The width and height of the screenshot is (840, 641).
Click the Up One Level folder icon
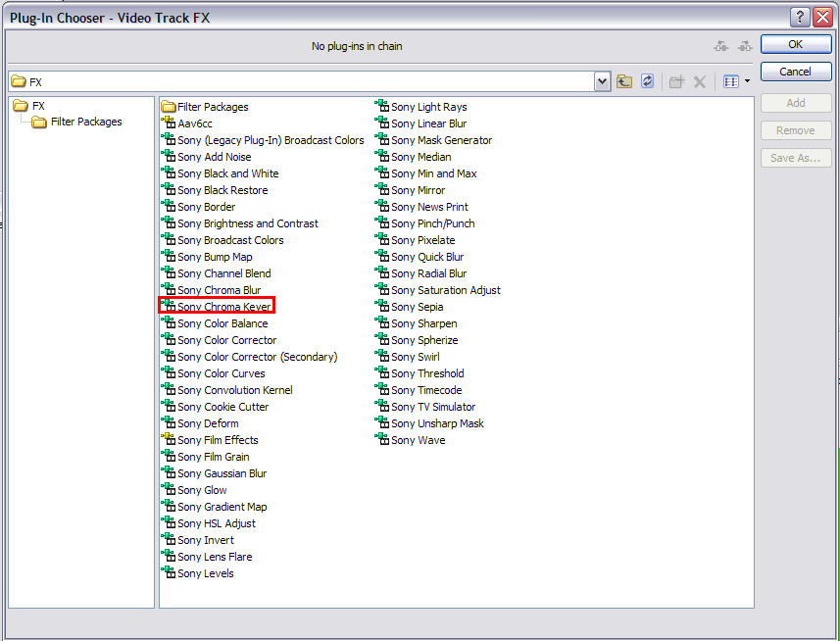click(x=624, y=81)
